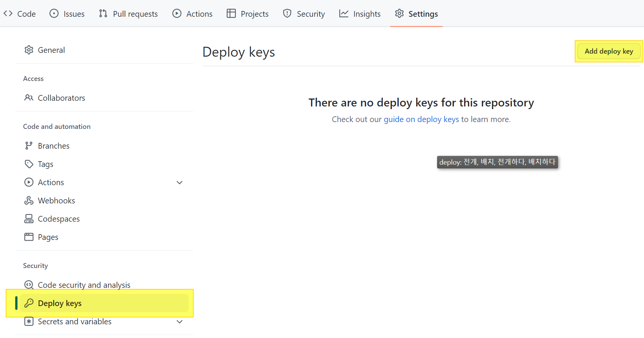Click the Code security and analysis icon
Viewport: 644px width, 338px height.
29,285
